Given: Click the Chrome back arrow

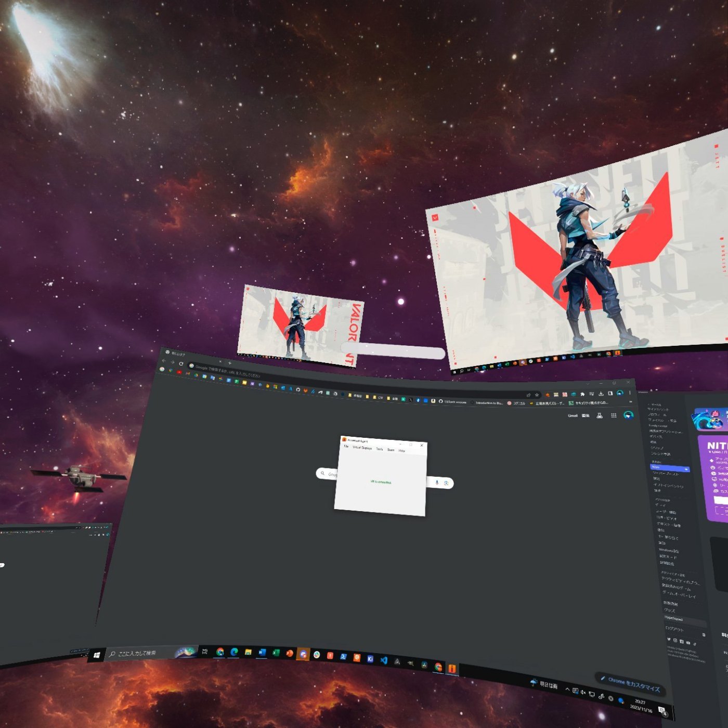Looking at the screenshot, I should [164, 360].
